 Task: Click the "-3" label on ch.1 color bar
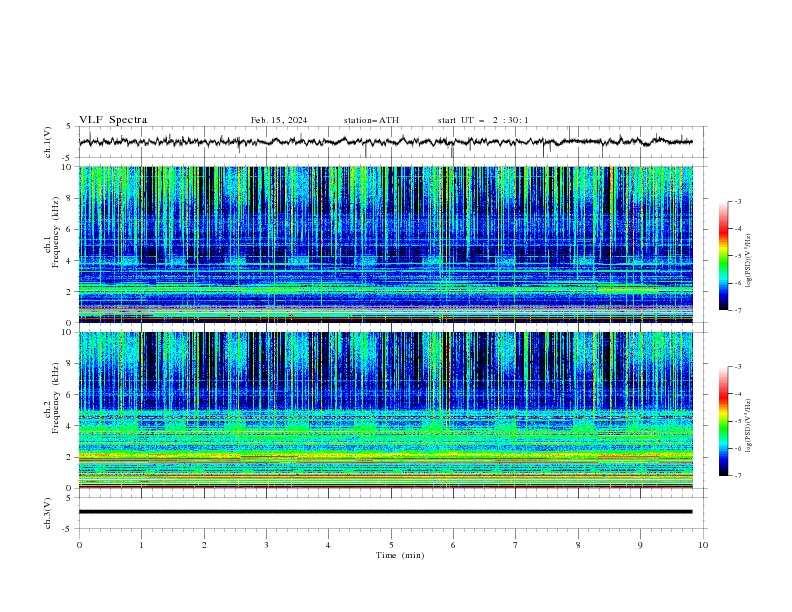[737, 201]
